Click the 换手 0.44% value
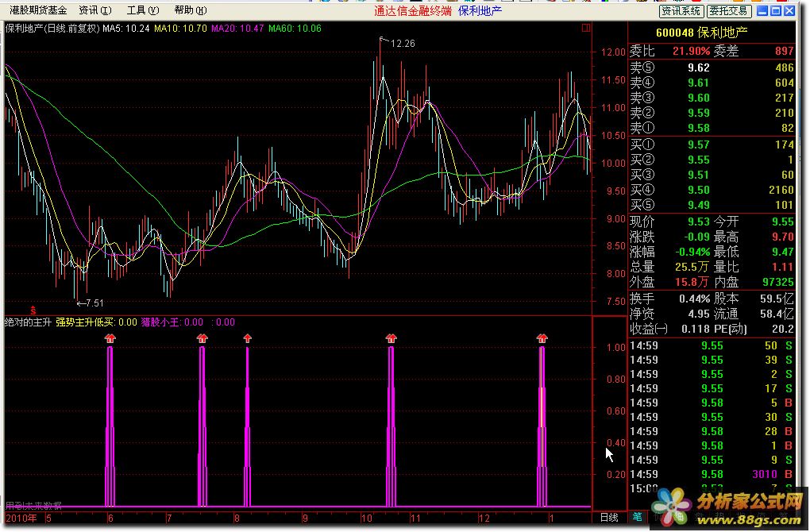810x532 pixels. coord(694,299)
